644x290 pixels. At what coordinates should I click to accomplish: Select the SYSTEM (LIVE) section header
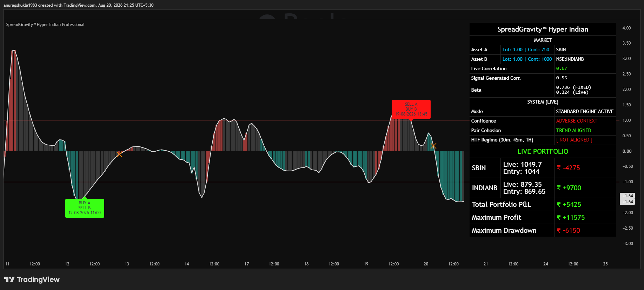pyautogui.click(x=543, y=102)
